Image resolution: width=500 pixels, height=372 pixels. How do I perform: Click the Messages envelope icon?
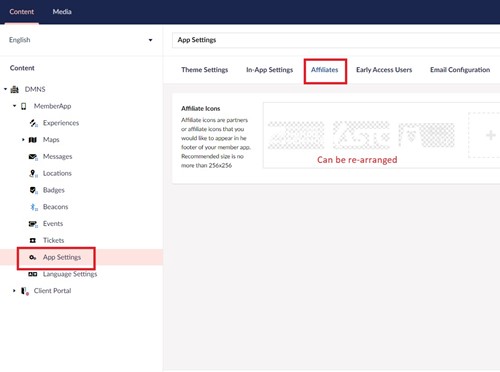(x=33, y=157)
